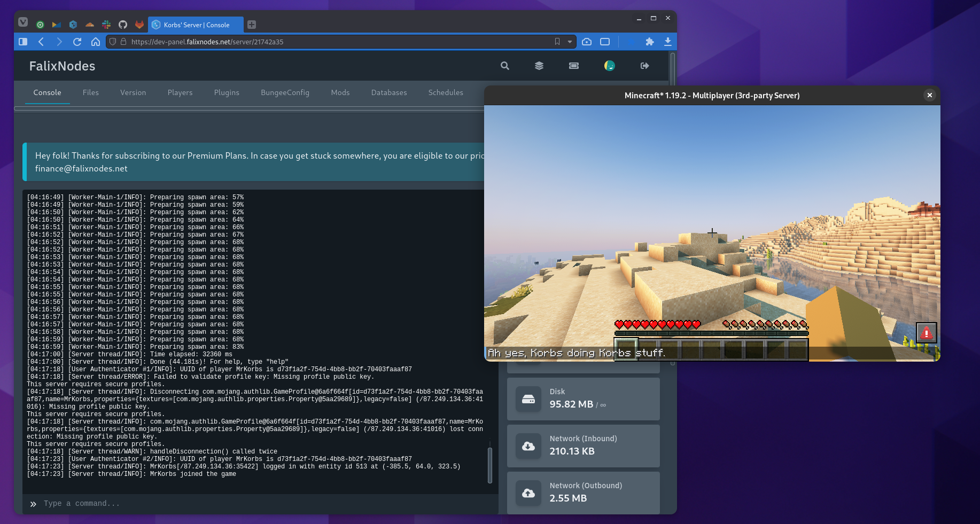The image size is (980, 524).
Task: Open the browser extensions puzzle icon
Action: (649, 42)
